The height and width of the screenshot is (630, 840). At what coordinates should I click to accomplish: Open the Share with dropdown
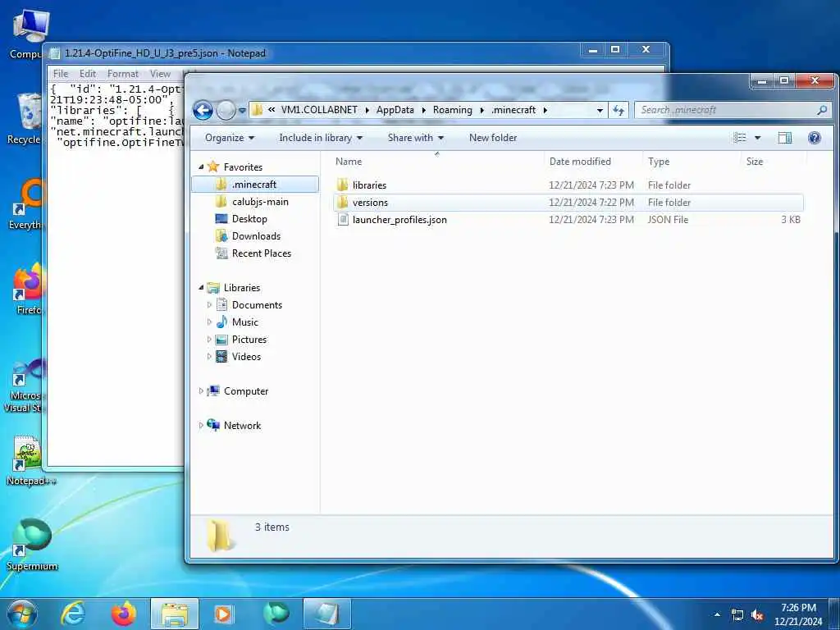[x=416, y=138]
